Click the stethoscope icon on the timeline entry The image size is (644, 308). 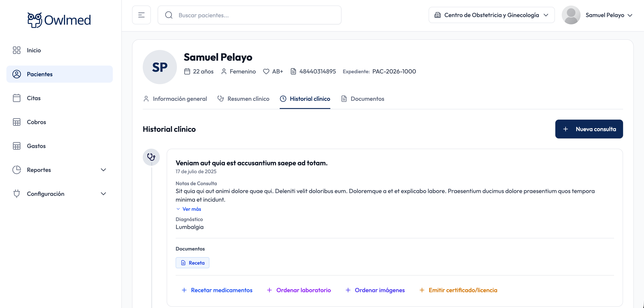(151, 157)
